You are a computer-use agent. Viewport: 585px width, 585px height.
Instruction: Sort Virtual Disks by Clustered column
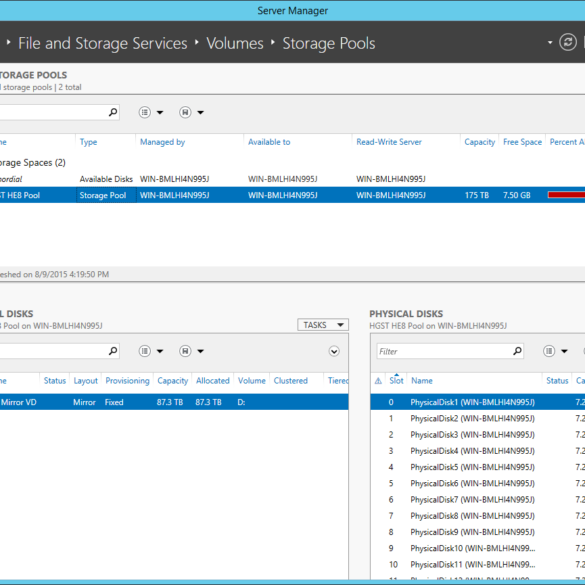291,381
